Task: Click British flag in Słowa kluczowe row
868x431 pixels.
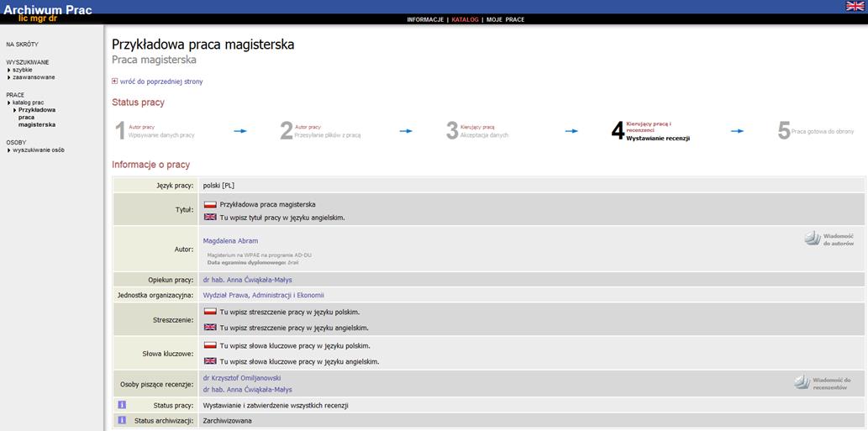Action: click(210, 361)
